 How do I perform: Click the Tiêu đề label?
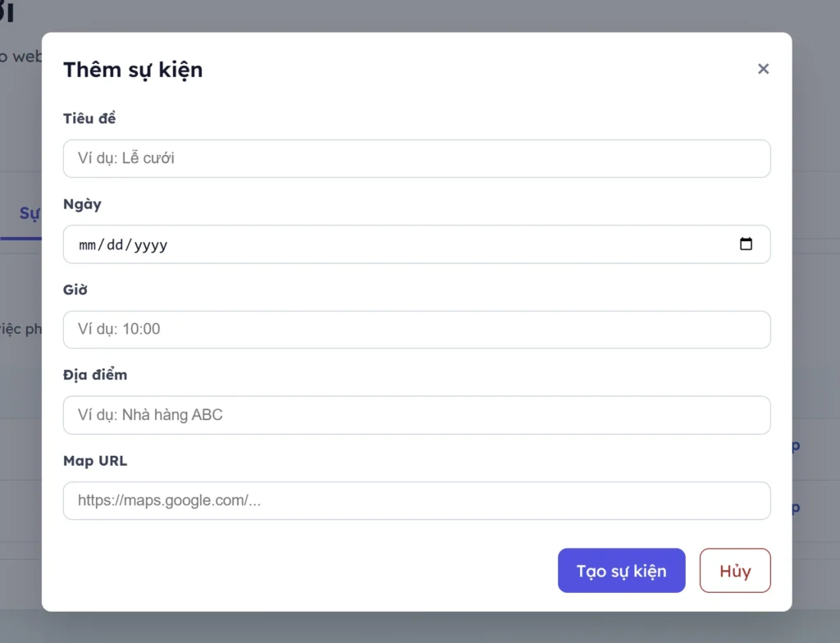pyautogui.click(x=89, y=119)
